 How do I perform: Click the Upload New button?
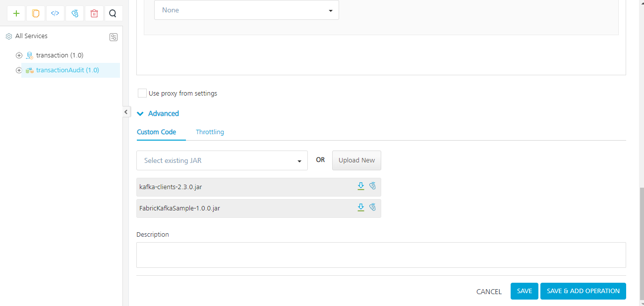tap(356, 160)
